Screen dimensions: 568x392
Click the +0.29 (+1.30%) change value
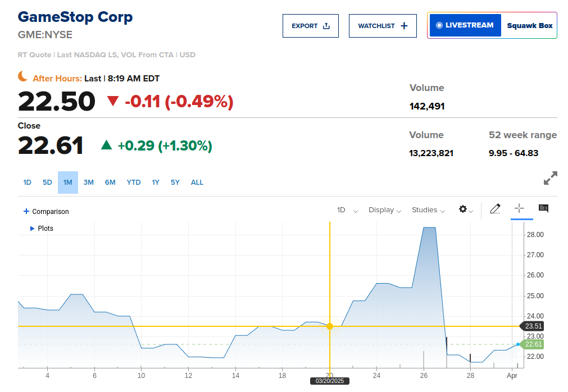coord(165,145)
